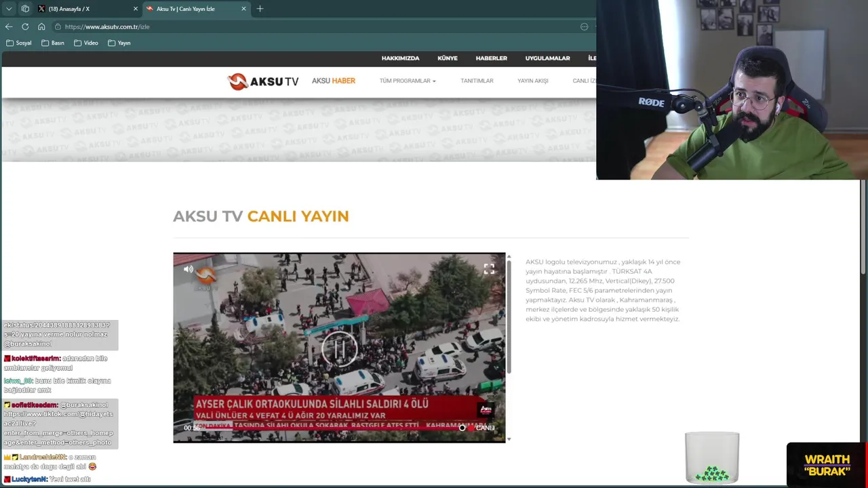Go to the browser home page
The width and height of the screenshot is (868, 488).
tap(41, 26)
